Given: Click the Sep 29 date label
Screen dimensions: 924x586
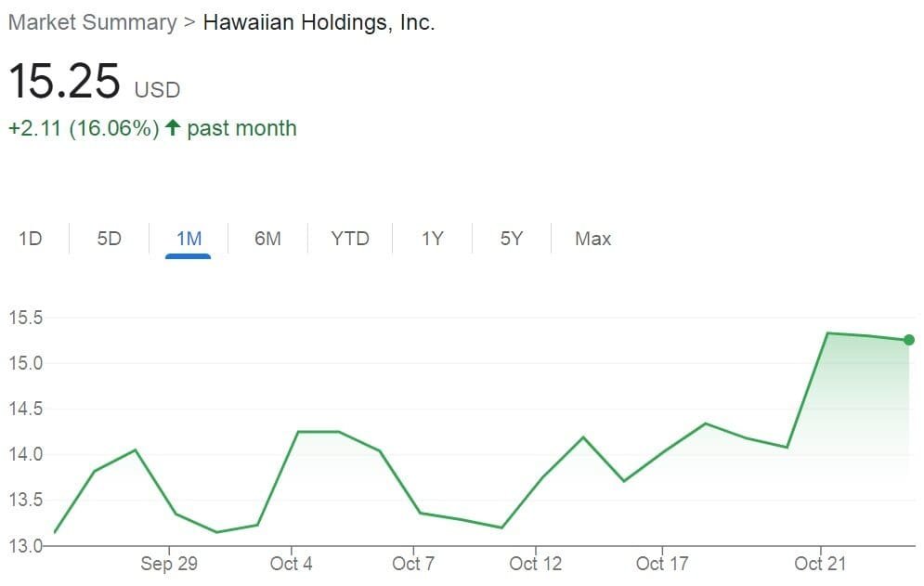Looking at the screenshot, I should coord(169,564).
